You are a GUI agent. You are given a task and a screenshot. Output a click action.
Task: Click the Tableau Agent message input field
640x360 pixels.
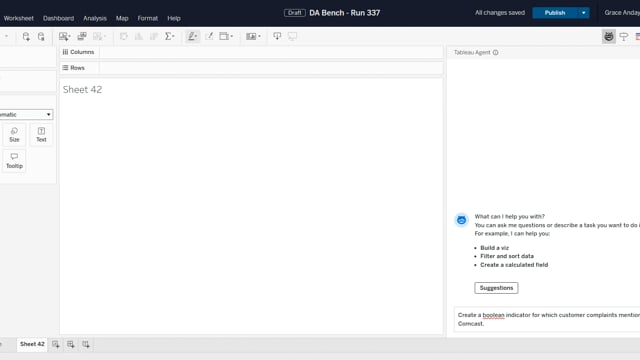tap(547, 319)
